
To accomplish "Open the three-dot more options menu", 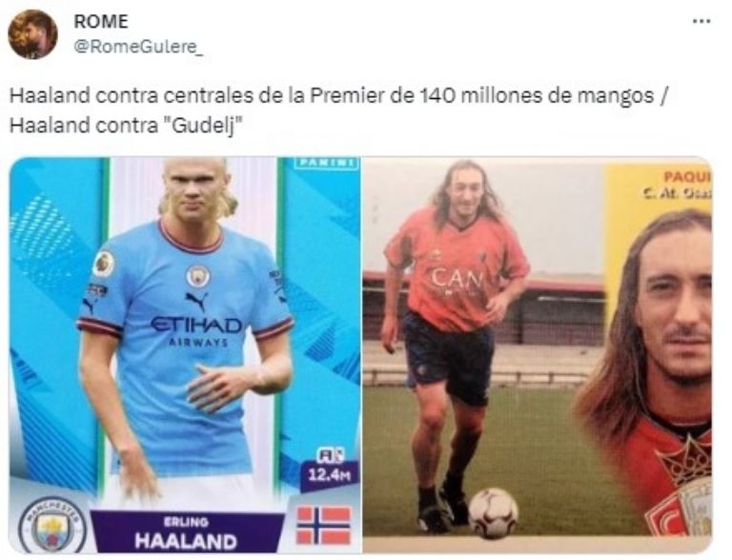I will pyautogui.click(x=701, y=22).
